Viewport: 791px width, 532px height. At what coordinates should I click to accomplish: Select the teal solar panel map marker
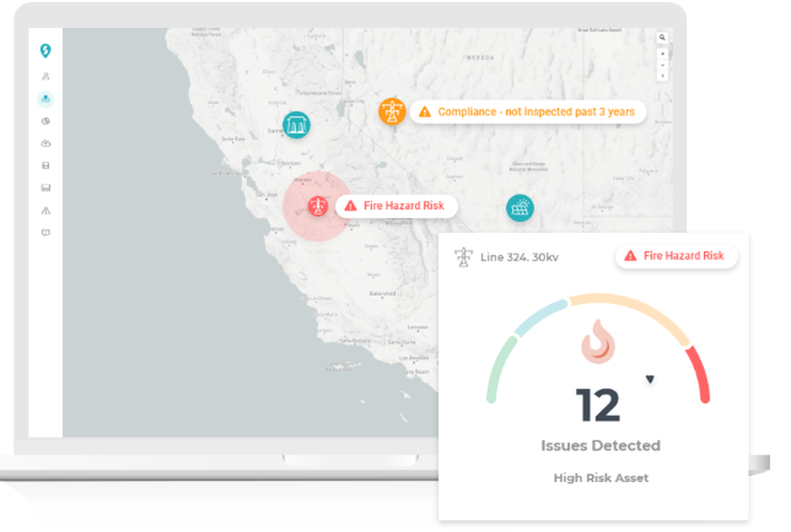pyautogui.click(x=520, y=208)
